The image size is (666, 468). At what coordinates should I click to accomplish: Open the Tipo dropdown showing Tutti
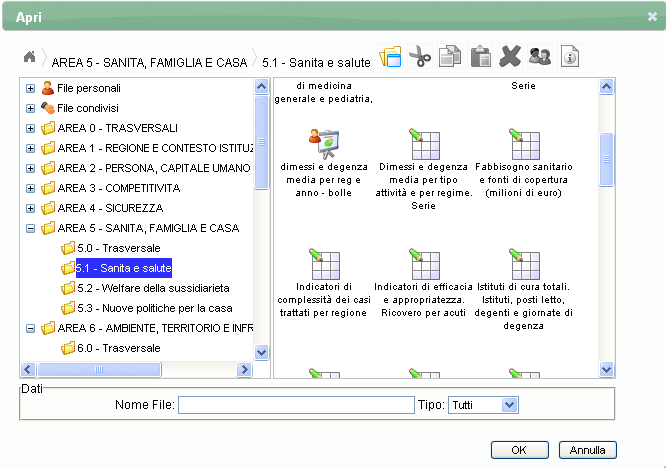coord(483,405)
